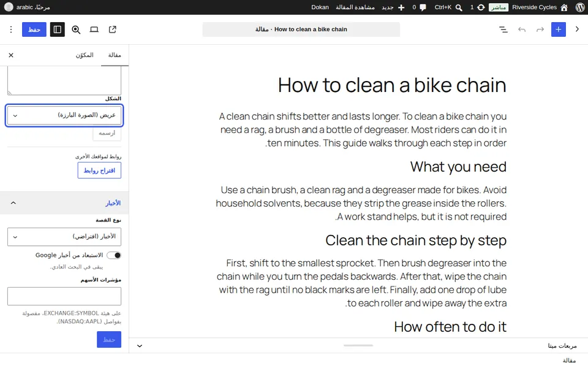Open the WordPress logo menu in admin bar
This screenshot has width=588, height=368.
(580, 7)
